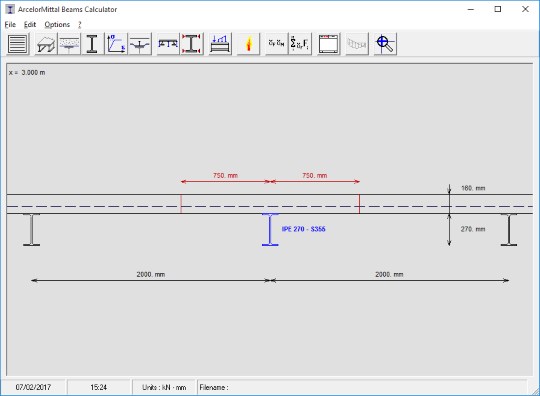The image size is (540, 396).
Task: Click the shear connection icon
Action: coord(139,44)
